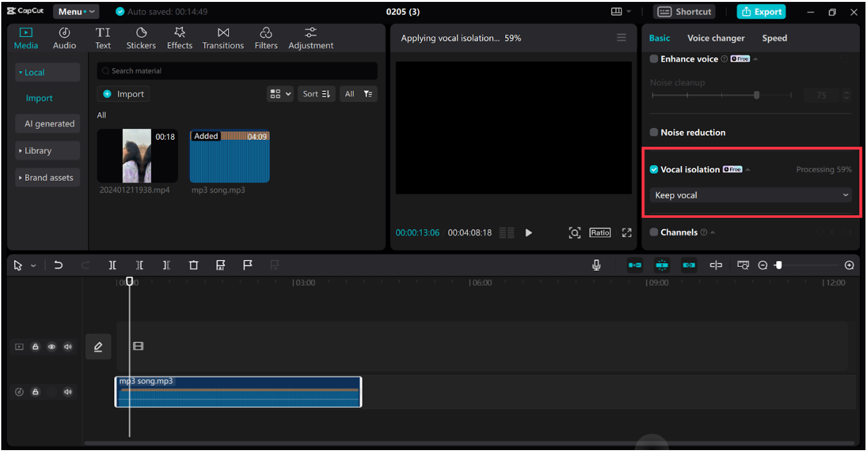Adjust the timeline zoom slider
The height and width of the screenshot is (452, 868).
(779, 266)
